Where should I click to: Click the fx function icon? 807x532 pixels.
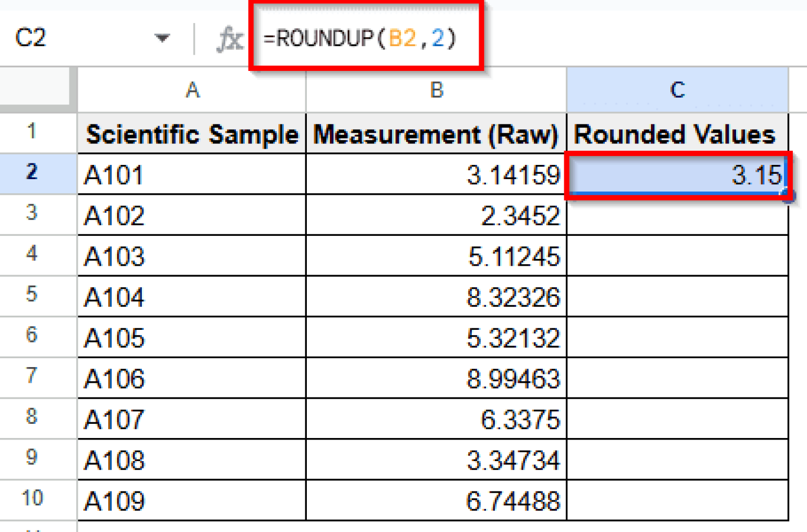pos(230,39)
